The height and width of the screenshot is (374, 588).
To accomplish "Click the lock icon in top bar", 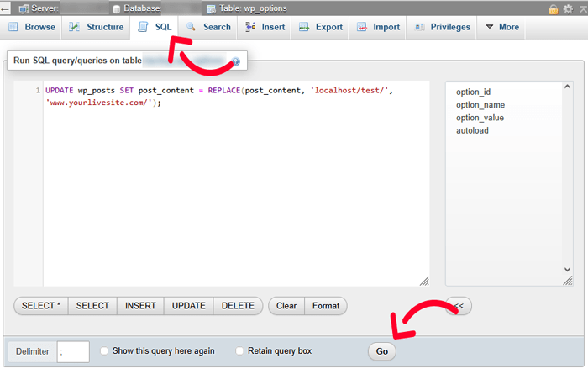I will (554, 8).
